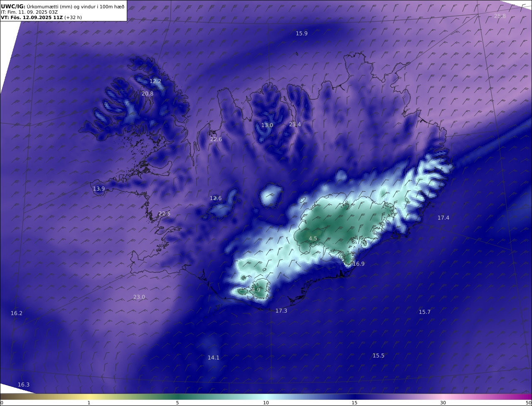532x406 pixels.
Task: Click the colorbar tick label 5
Action: (177, 403)
